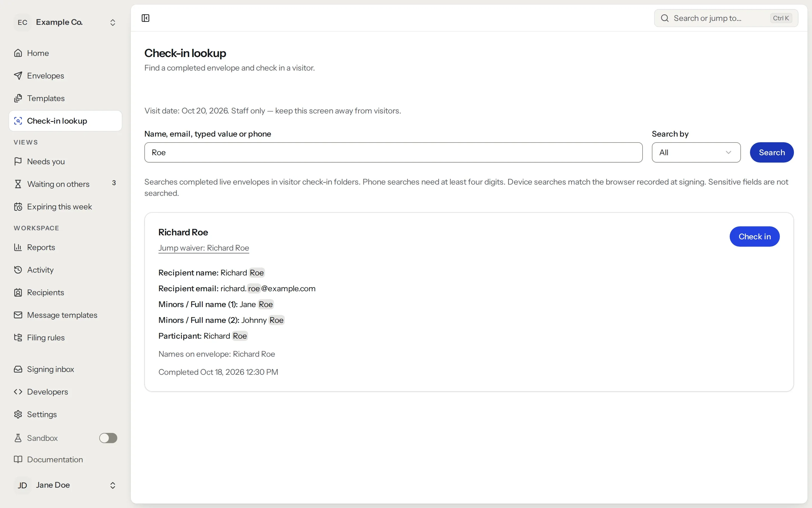This screenshot has height=508, width=812.
Task: Click the Needs you flag icon
Action: [x=18, y=161]
